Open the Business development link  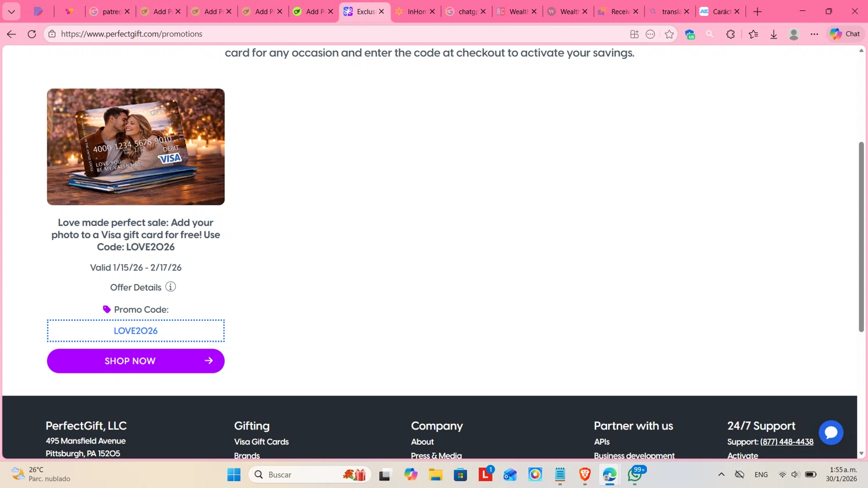coord(634,456)
